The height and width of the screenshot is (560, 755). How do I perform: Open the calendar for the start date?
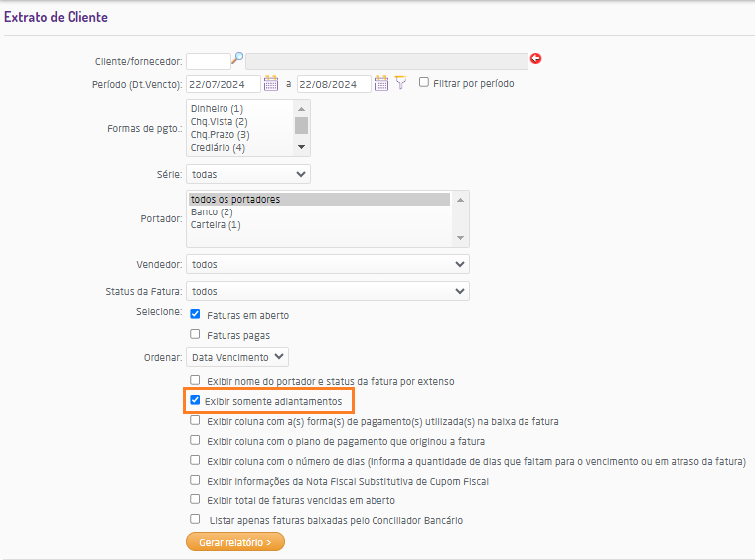(x=270, y=84)
